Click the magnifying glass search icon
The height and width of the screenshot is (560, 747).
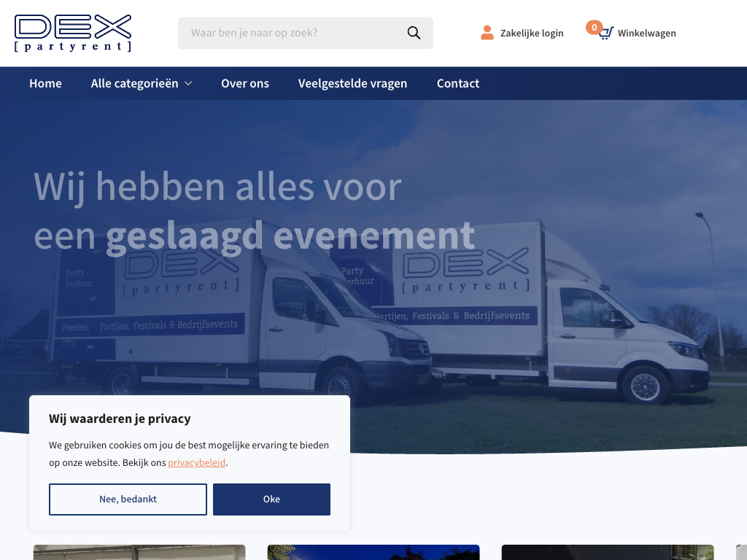click(x=414, y=33)
